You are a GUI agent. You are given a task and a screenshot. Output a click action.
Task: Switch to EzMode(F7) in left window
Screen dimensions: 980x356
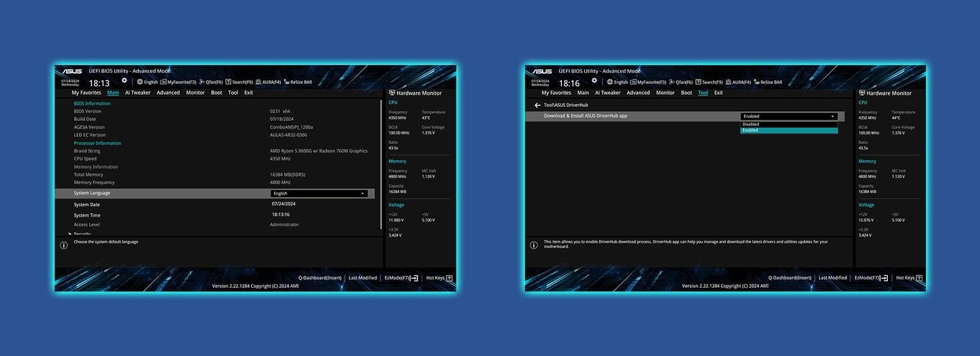401,278
